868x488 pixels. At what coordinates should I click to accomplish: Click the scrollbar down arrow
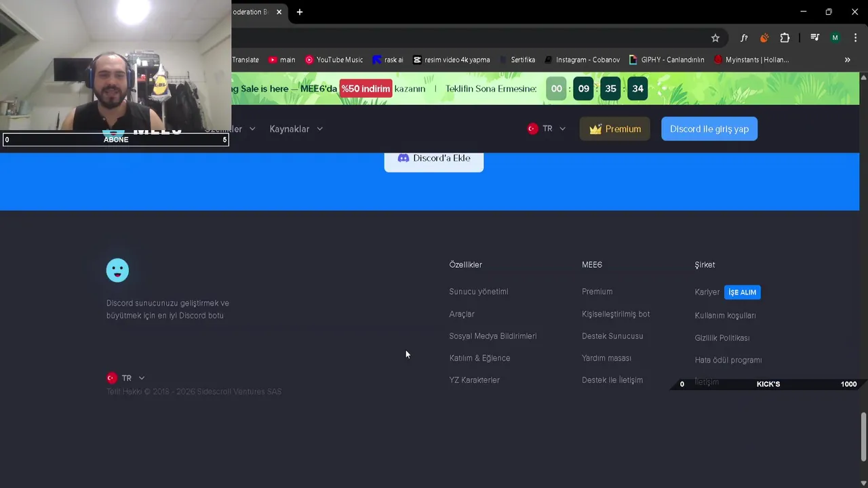click(x=863, y=483)
